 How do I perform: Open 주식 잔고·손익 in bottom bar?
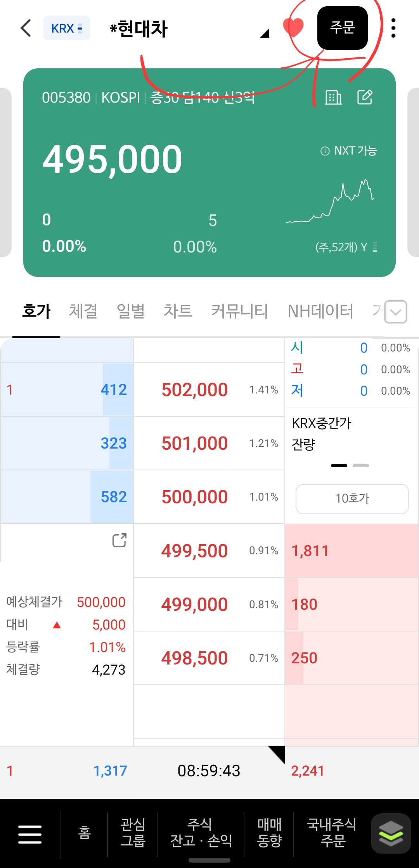[x=201, y=833]
